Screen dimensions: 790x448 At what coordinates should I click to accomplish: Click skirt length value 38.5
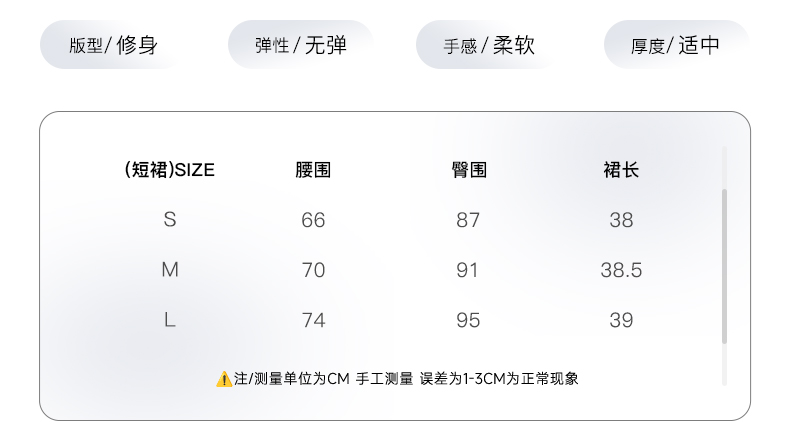[x=621, y=270]
